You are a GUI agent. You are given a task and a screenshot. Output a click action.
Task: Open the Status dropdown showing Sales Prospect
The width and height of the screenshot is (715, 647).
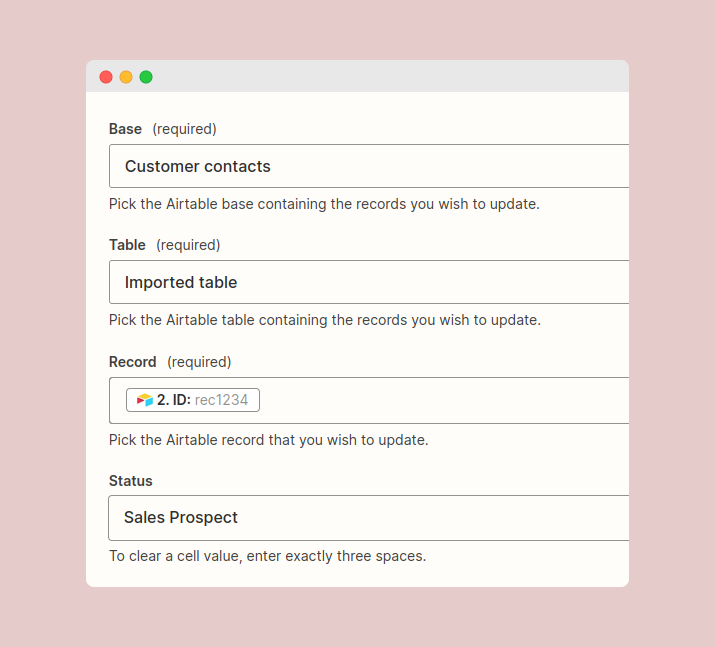[x=368, y=518]
